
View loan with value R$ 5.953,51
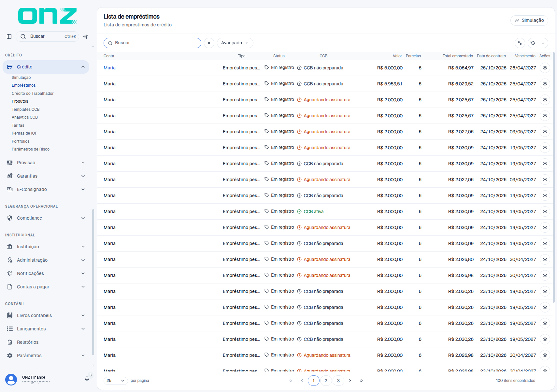pos(545,84)
